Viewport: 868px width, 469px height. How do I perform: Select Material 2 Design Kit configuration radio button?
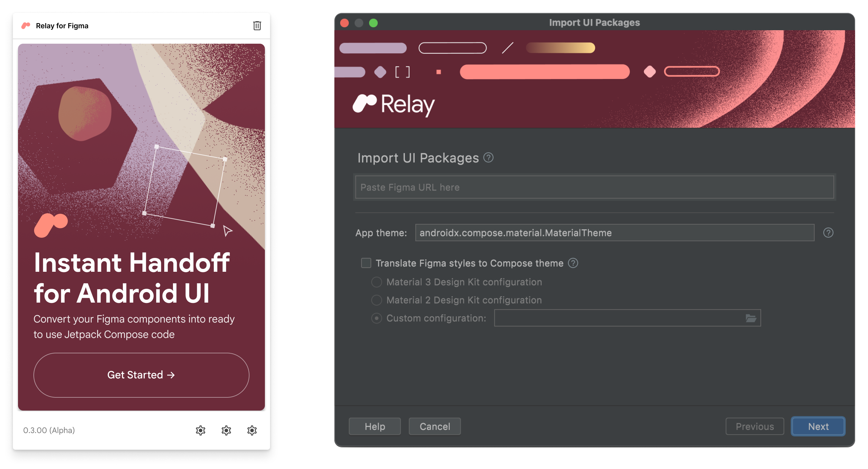click(x=376, y=300)
